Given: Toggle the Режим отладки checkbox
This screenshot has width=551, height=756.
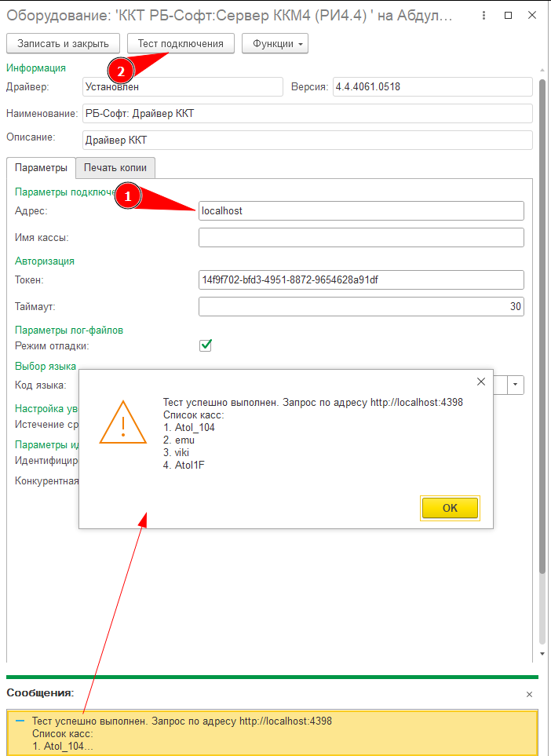Looking at the screenshot, I should (206, 345).
